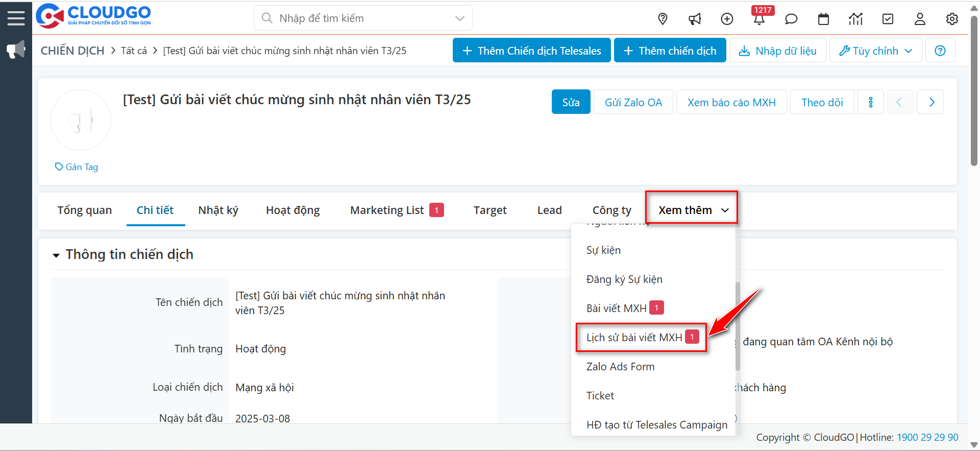
Task: Focus the Nhập để tìm kiếm field
Action: coord(357,18)
